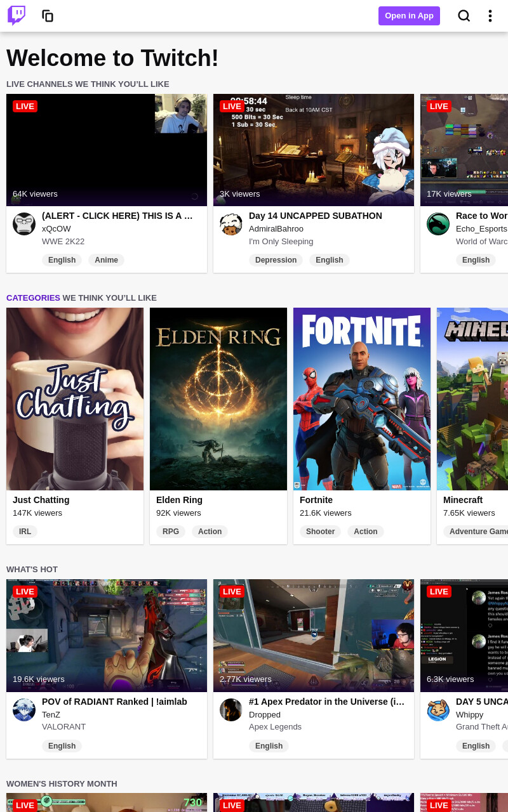Click the TenZ channel name

click(51, 715)
